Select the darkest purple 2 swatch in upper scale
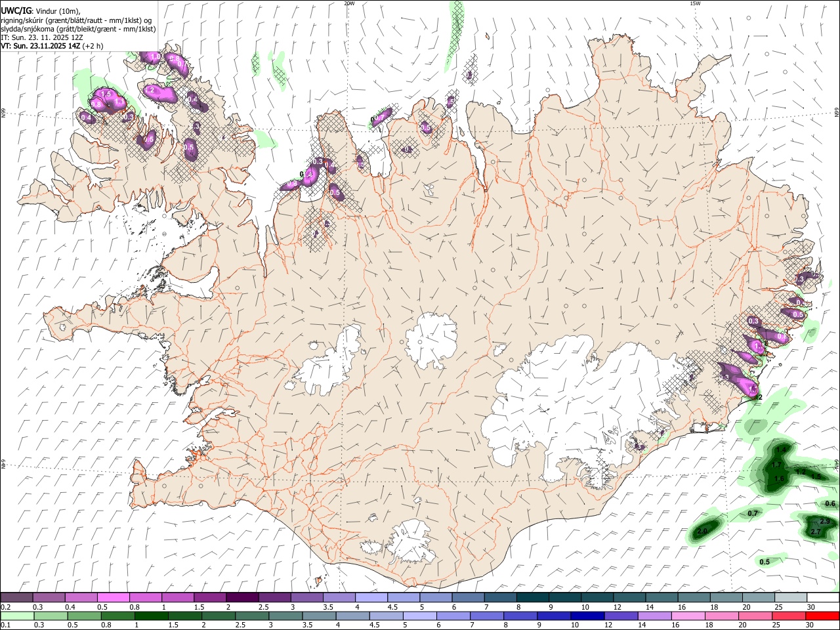The image size is (840, 630). coord(241,598)
